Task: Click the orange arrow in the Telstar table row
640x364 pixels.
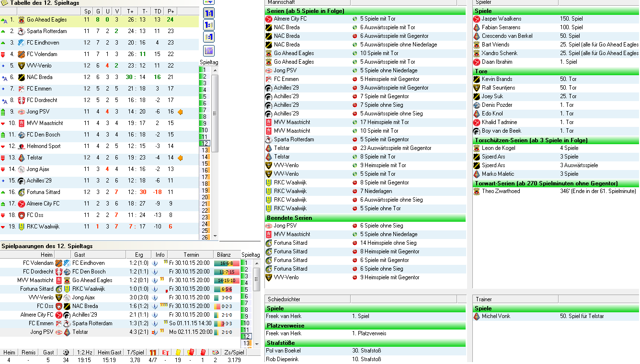Action: [180, 158]
